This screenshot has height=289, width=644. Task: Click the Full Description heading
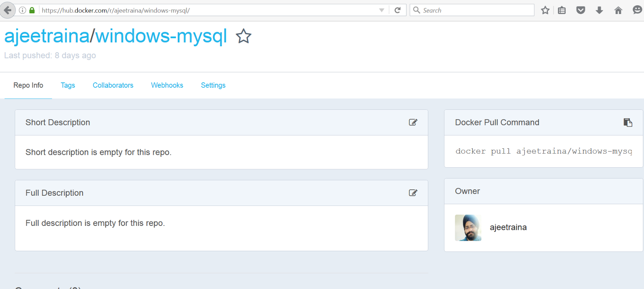tap(54, 193)
